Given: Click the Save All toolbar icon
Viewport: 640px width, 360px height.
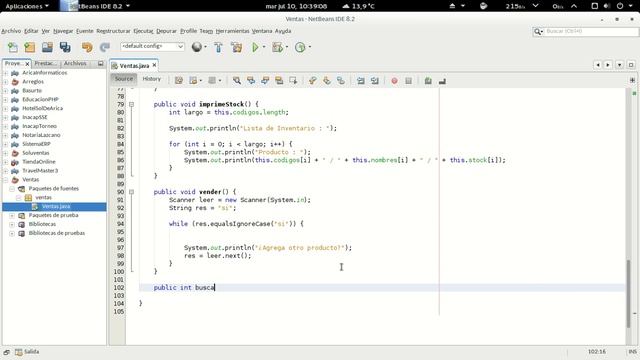Looking at the screenshot, I should click(x=65, y=47).
